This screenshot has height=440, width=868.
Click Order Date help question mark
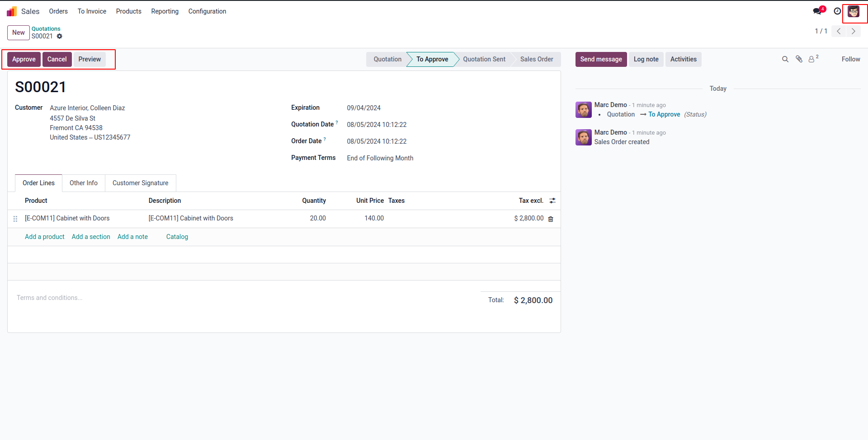coord(325,139)
